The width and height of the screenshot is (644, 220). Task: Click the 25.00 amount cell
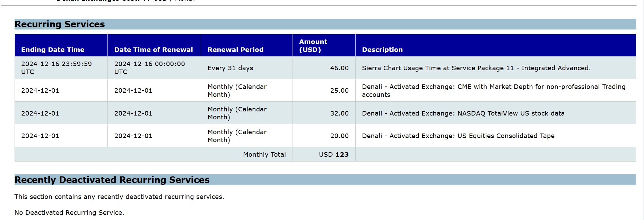(339, 91)
